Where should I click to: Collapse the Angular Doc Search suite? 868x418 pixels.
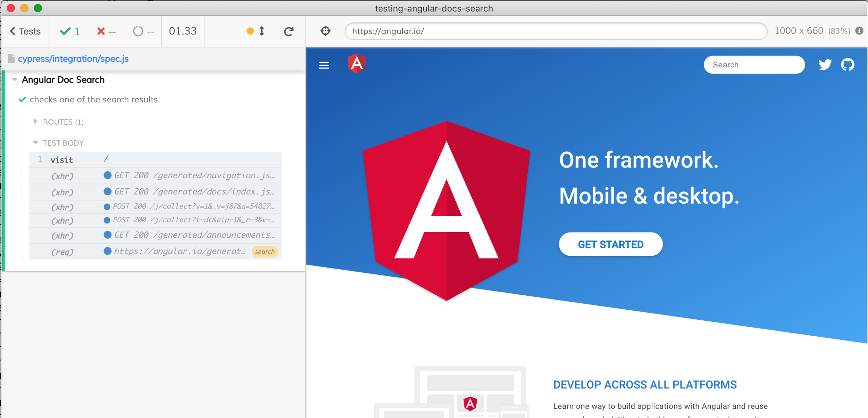15,80
